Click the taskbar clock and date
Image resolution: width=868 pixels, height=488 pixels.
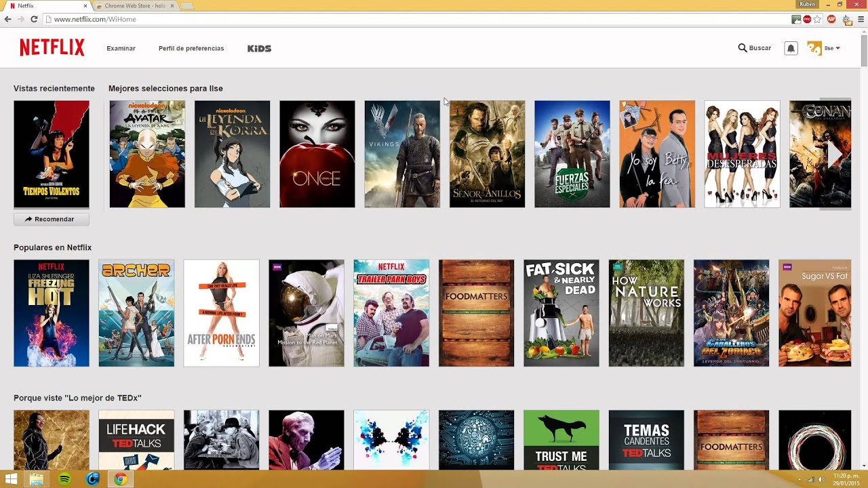847,479
